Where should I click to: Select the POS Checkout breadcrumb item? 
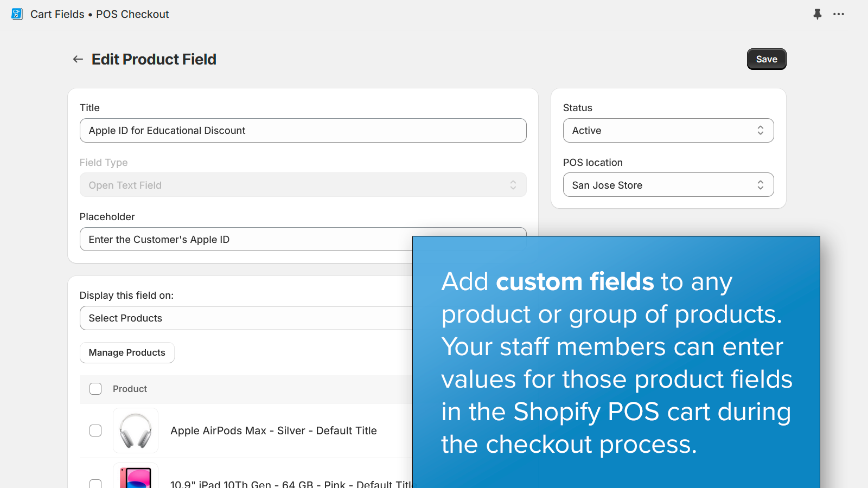pos(132,14)
